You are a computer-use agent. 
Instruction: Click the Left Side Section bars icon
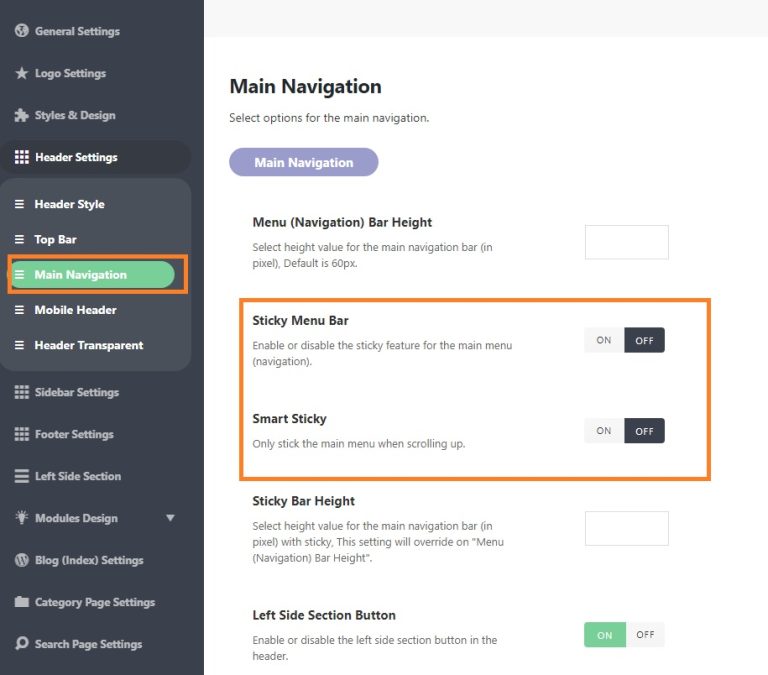click(x=22, y=476)
